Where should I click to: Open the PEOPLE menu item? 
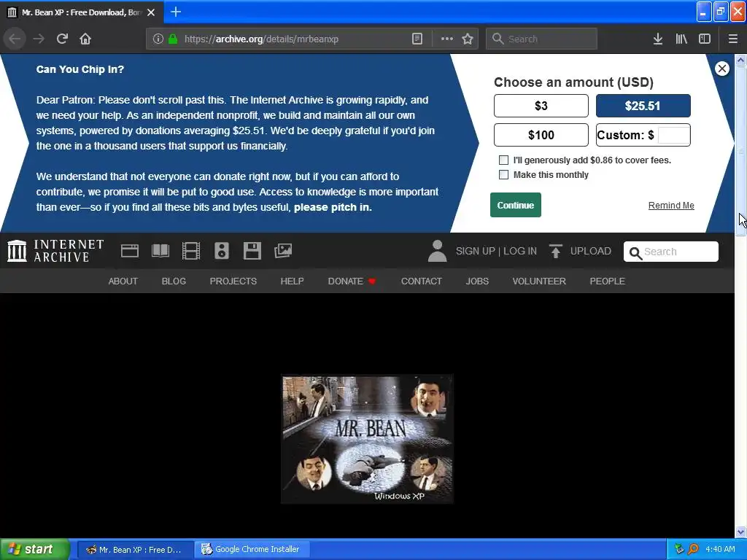[x=608, y=281]
